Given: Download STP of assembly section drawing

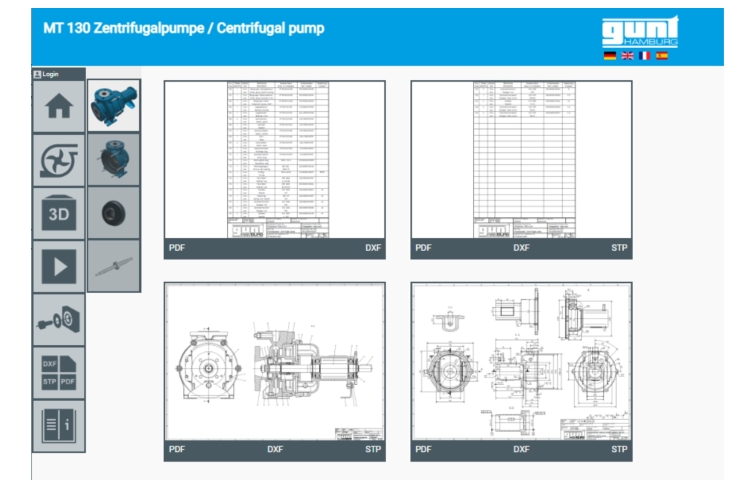Looking at the screenshot, I should (x=373, y=449).
